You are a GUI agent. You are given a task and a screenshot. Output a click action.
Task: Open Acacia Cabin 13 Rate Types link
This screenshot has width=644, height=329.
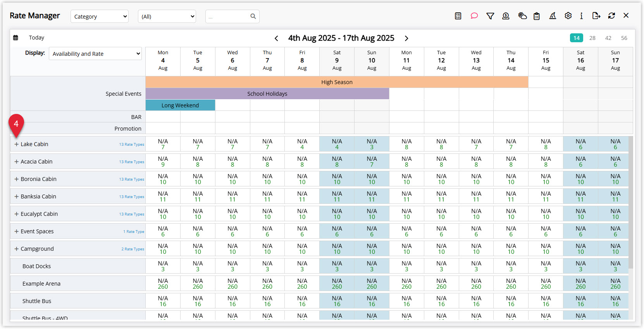tap(132, 162)
